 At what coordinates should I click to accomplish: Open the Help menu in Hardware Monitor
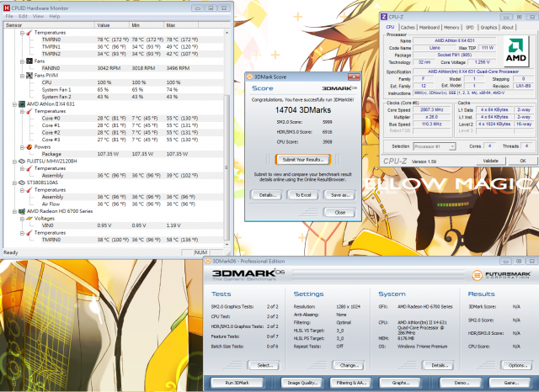(54, 16)
